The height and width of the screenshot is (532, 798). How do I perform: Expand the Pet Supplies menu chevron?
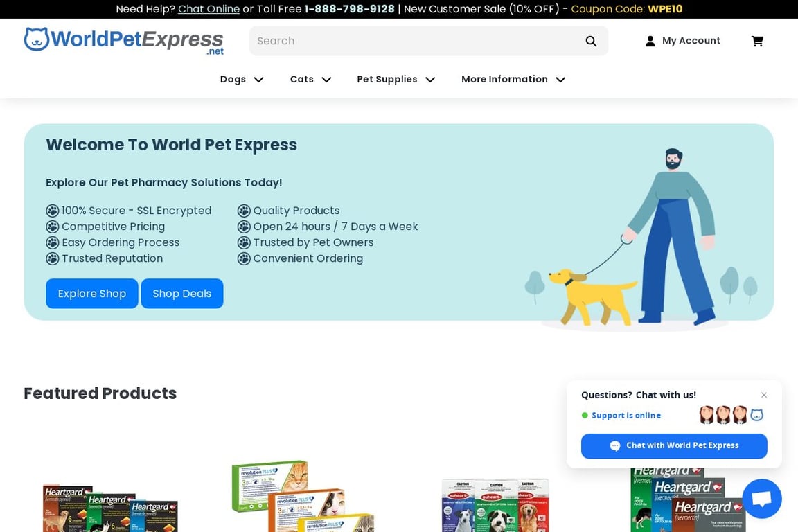point(430,80)
